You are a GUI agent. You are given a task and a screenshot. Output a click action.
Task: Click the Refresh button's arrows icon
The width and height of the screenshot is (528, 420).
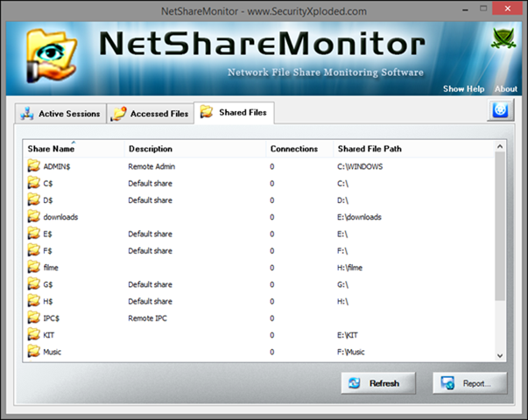coord(355,383)
